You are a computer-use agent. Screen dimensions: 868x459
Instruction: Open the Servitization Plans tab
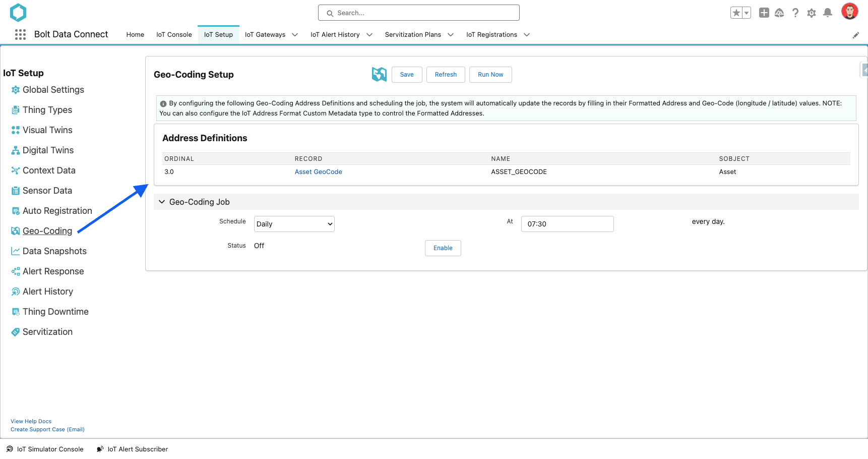tap(413, 35)
